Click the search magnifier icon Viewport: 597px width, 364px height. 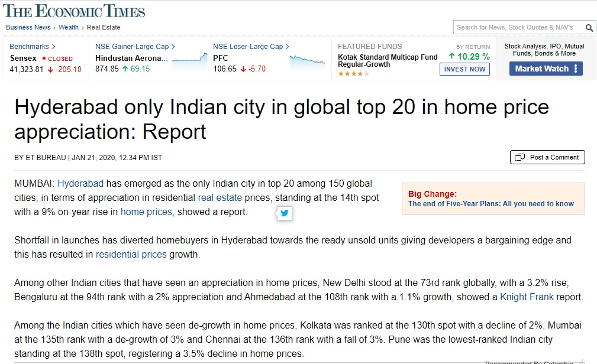pos(589,28)
